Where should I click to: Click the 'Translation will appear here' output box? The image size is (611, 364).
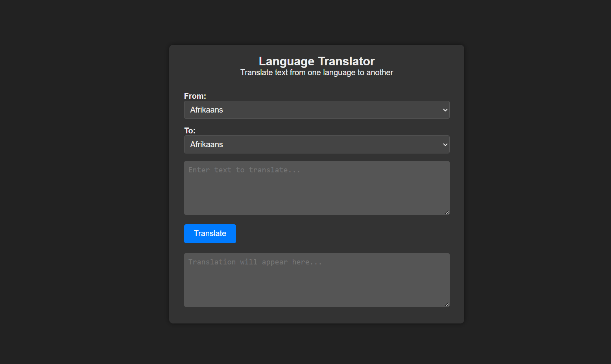pos(317,280)
